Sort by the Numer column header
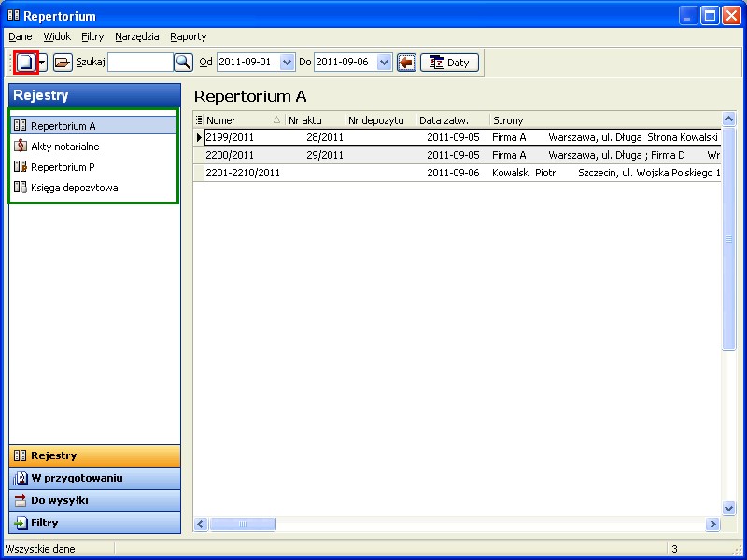Viewport: 747px width, 560px height. (238, 120)
